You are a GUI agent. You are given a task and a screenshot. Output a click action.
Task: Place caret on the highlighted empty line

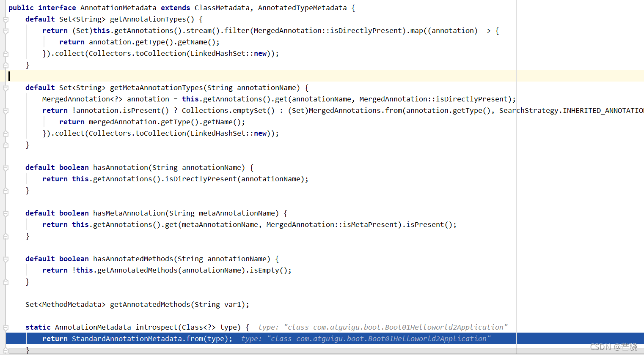(325, 76)
